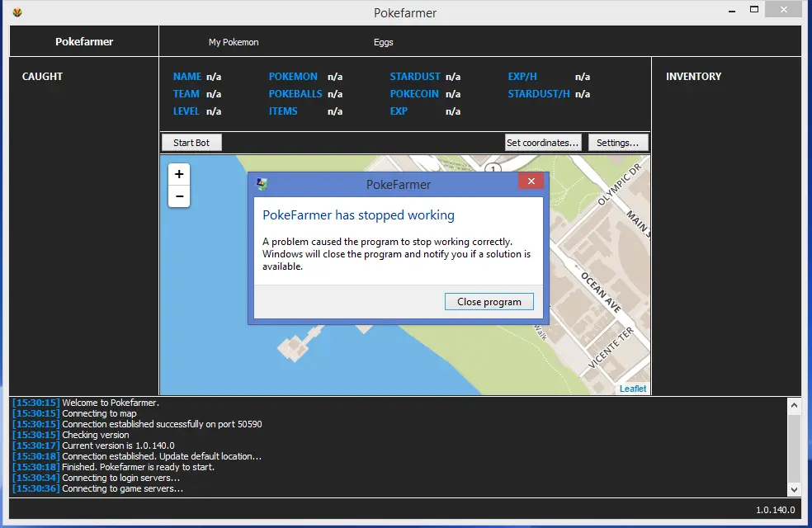
Task: Click the STARDUST stat label
Action: pyautogui.click(x=415, y=77)
